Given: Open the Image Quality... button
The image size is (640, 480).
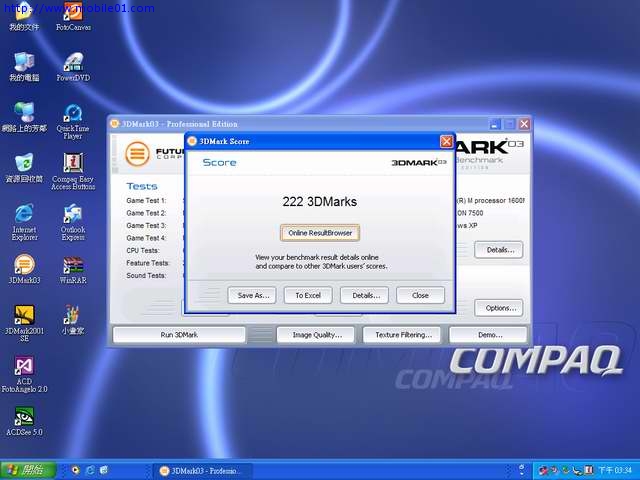Looking at the screenshot, I should [x=316, y=335].
